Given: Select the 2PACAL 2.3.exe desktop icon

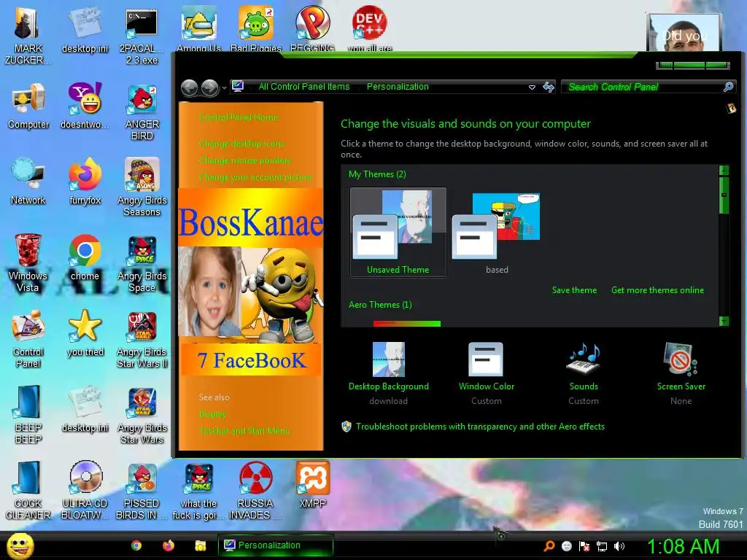Looking at the screenshot, I should click(142, 36).
